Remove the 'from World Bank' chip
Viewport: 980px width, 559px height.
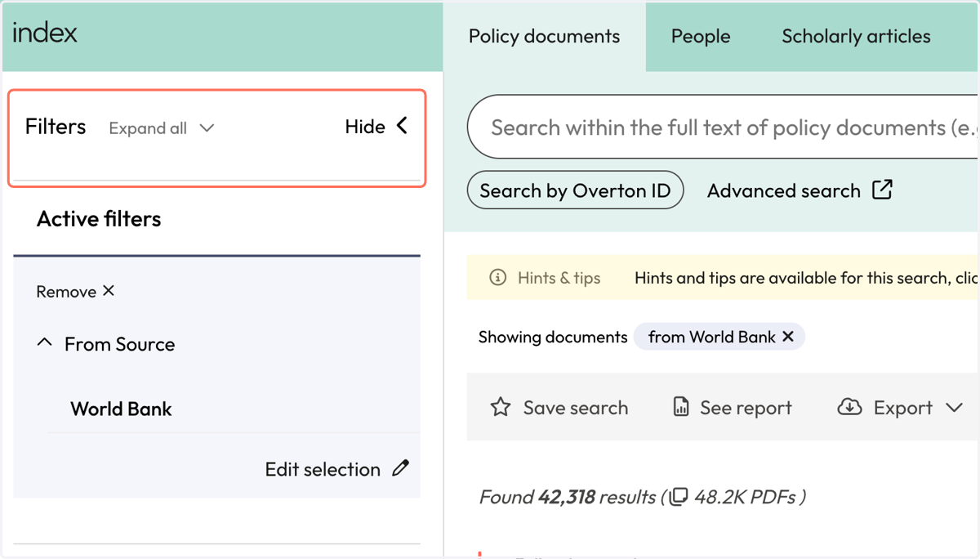click(788, 337)
